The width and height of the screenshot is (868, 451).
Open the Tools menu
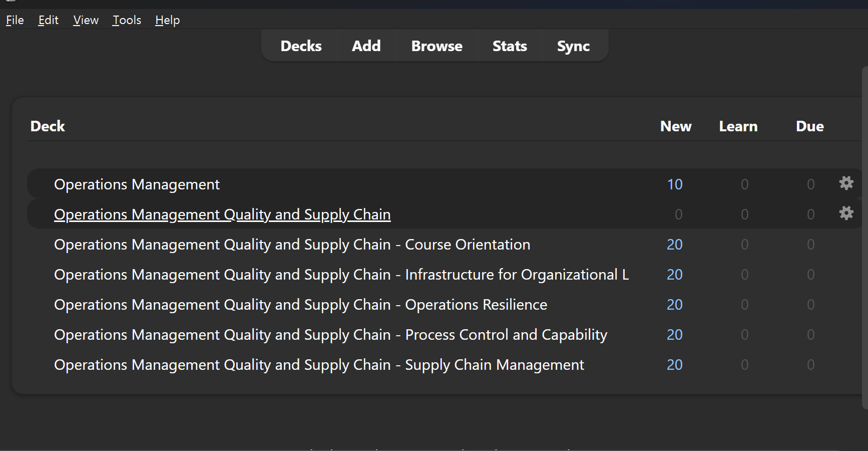coord(127,20)
